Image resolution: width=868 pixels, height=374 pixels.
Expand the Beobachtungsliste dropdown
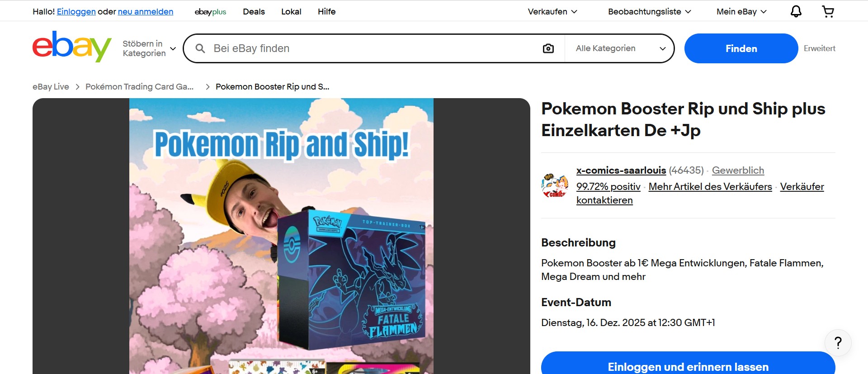click(649, 12)
